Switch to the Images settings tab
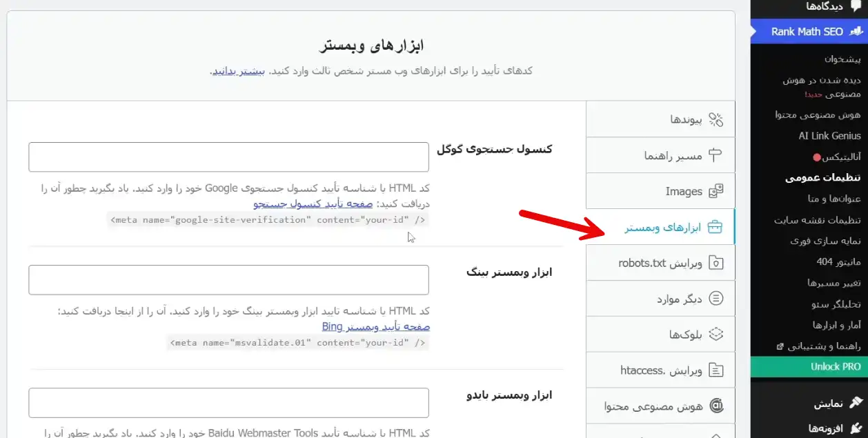This screenshot has height=438, width=868. pos(660,191)
